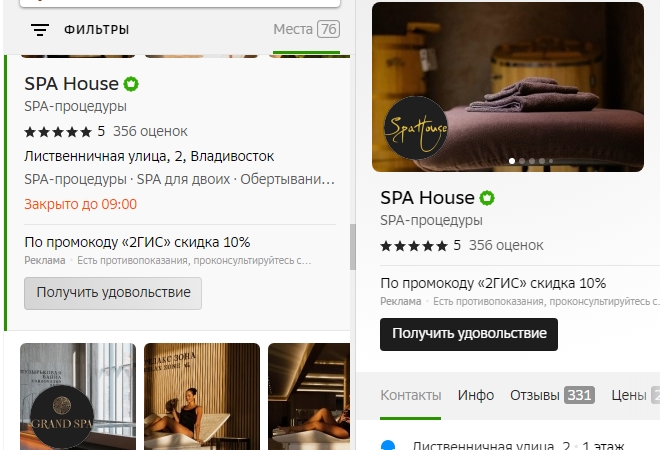
Task: Select the second photo carousel dot
Action: 522,161
